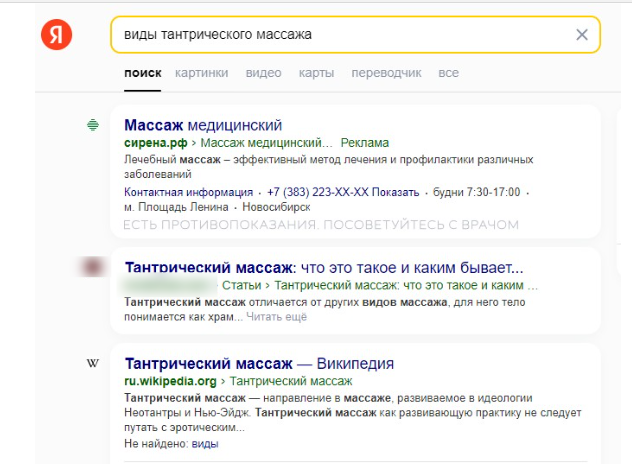This screenshot has height=464, width=632.
Task: Click the сирена.рф green URL
Action: (x=149, y=143)
